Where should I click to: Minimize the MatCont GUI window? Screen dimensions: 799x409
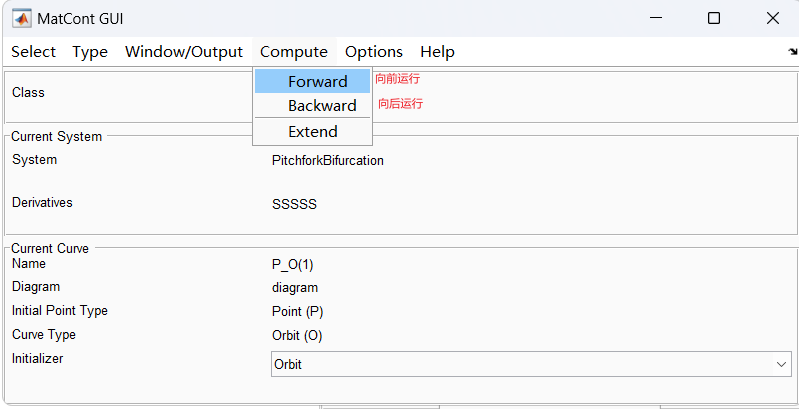click(x=656, y=18)
